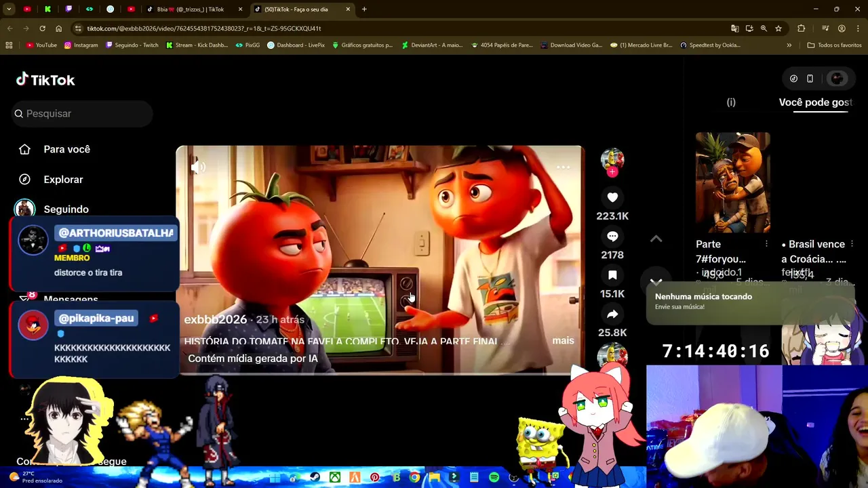The height and width of the screenshot is (488, 868).
Task: Go to previous video with up chevron
Action: (x=656, y=239)
